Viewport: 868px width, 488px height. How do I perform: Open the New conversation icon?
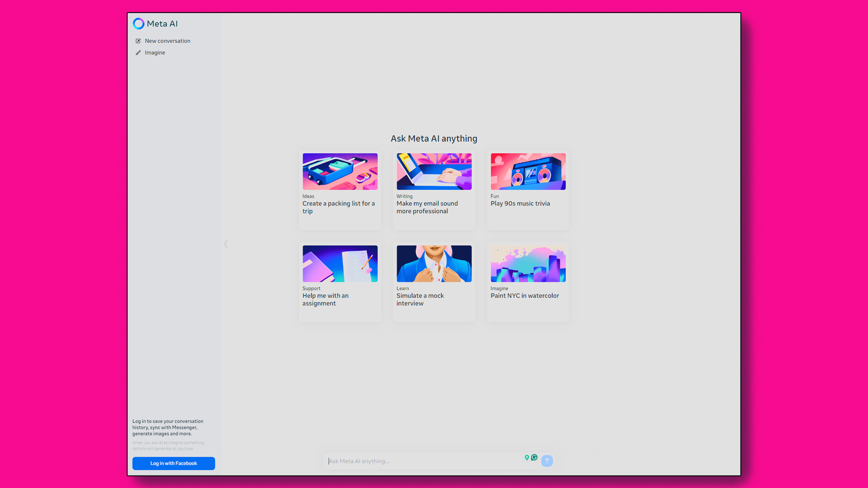[x=138, y=40]
